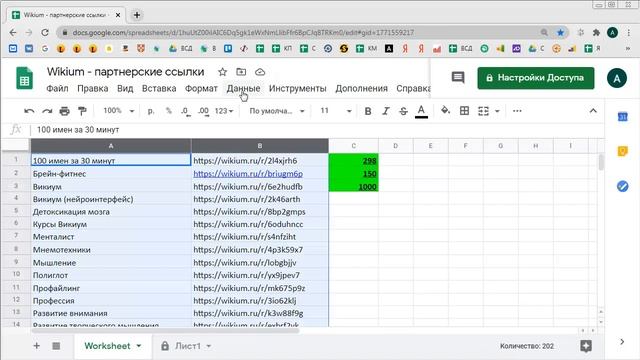
Task: Click the Настройки Доступа share button
Action: 536,78
